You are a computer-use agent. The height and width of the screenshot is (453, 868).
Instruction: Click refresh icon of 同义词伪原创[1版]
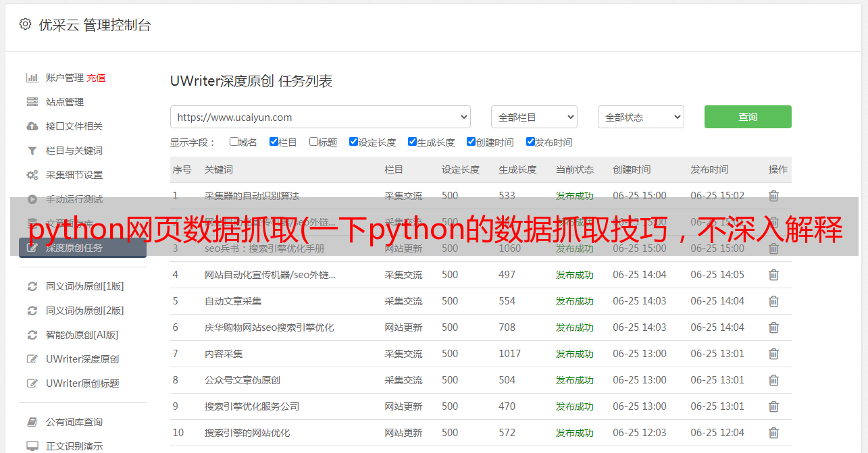tap(32, 286)
